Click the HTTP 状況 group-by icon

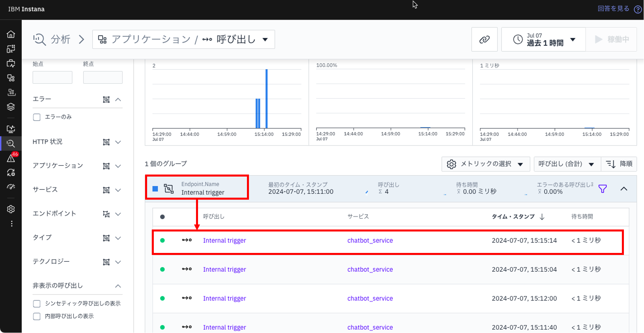click(x=106, y=142)
